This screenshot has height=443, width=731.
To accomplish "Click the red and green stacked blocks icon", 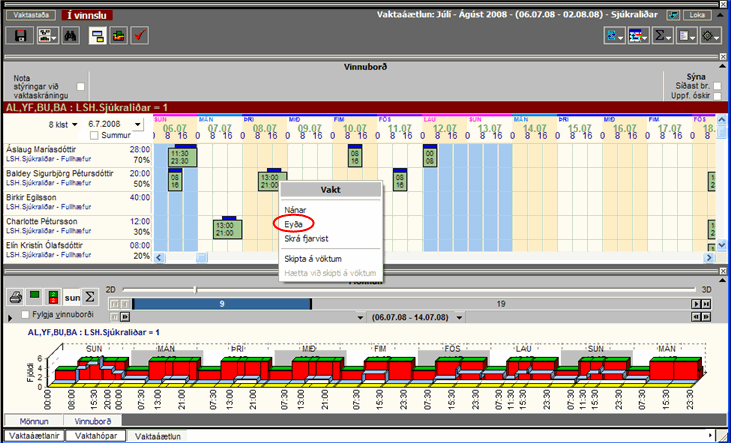I will coord(119,36).
